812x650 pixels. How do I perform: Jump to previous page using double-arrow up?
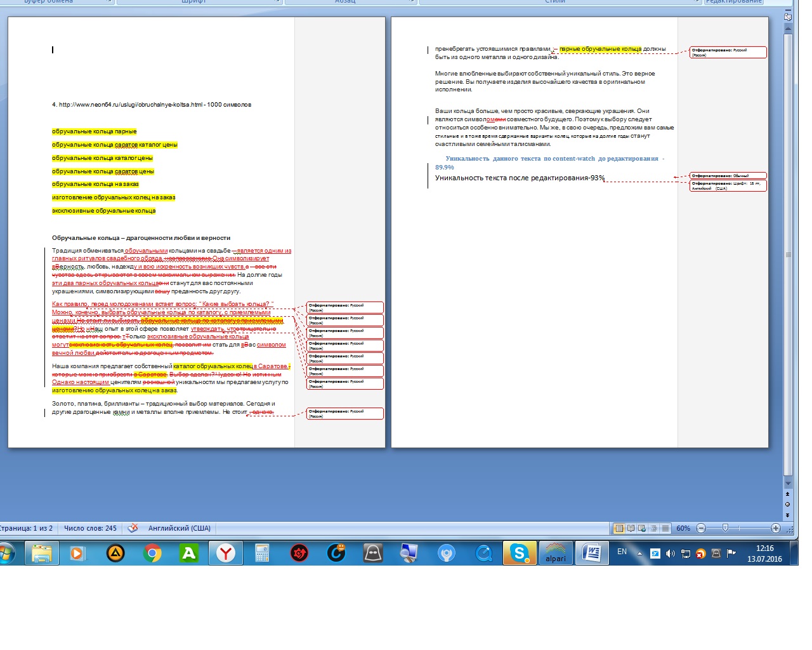788,494
